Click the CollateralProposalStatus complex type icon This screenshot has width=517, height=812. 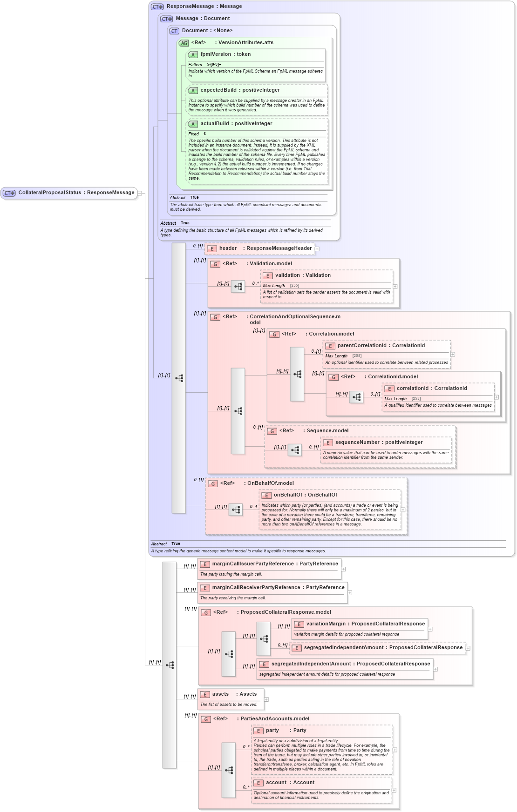[x=9, y=193]
